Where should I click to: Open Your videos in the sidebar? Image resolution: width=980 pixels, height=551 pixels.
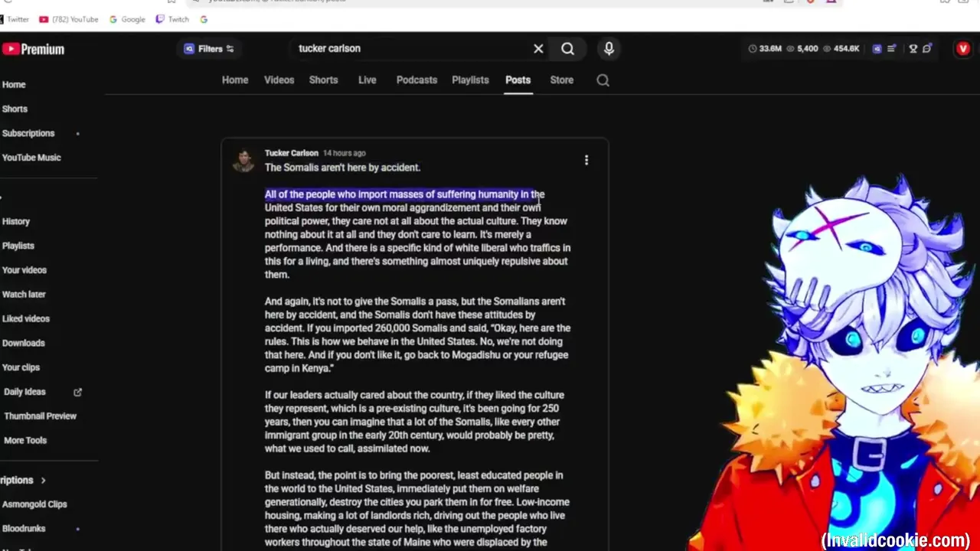pyautogui.click(x=24, y=270)
